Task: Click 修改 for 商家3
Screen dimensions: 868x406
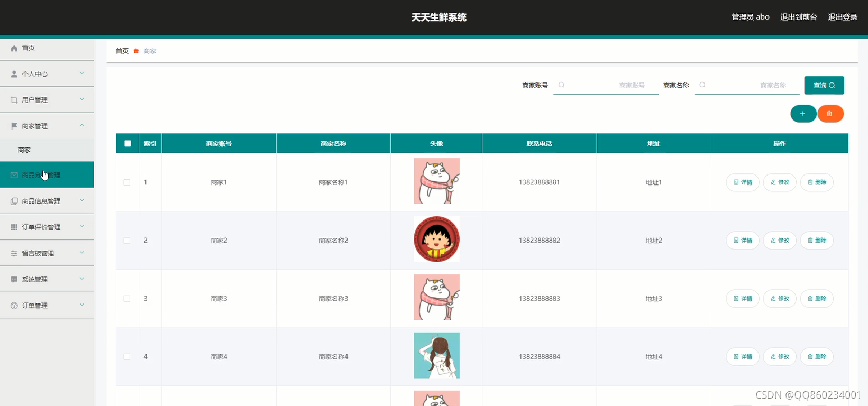Action: point(780,299)
